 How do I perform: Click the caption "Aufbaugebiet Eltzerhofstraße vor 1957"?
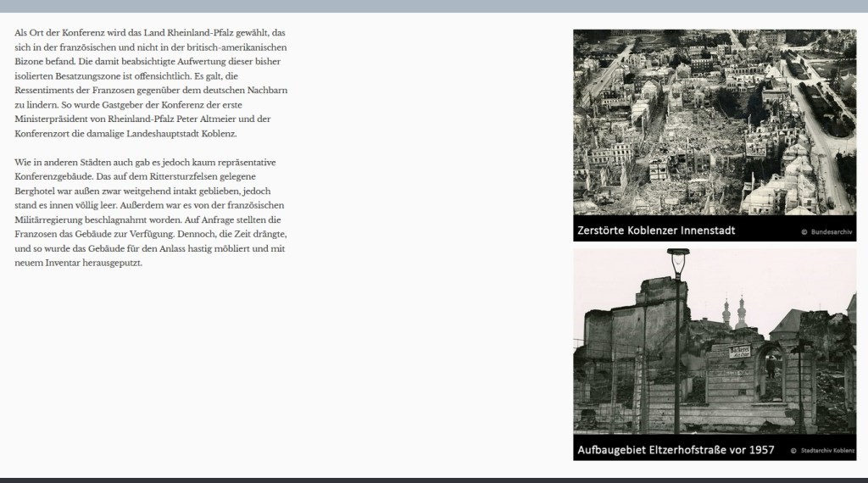coord(676,450)
